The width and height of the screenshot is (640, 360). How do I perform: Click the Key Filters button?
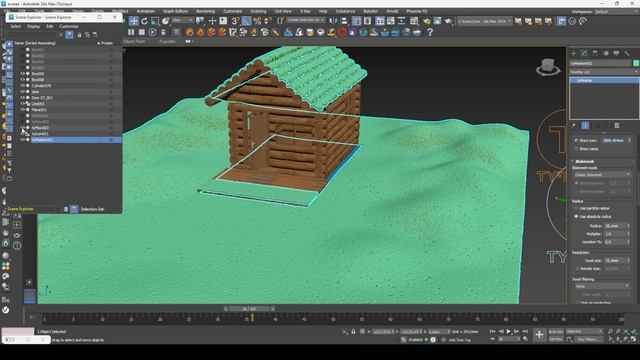(588, 339)
